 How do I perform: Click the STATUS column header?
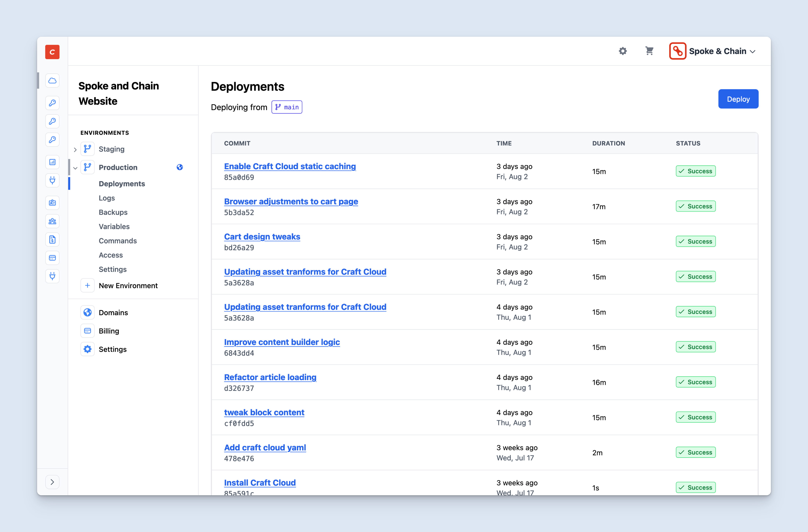coord(688,143)
